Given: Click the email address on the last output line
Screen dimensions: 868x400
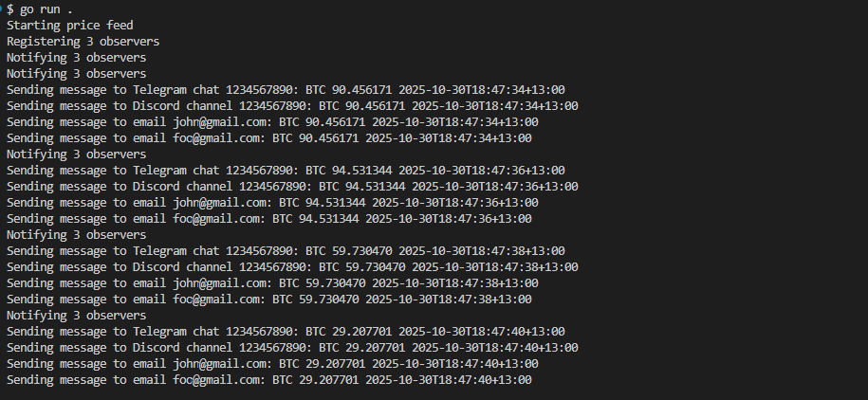Looking at the screenshot, I should (215, 379).
